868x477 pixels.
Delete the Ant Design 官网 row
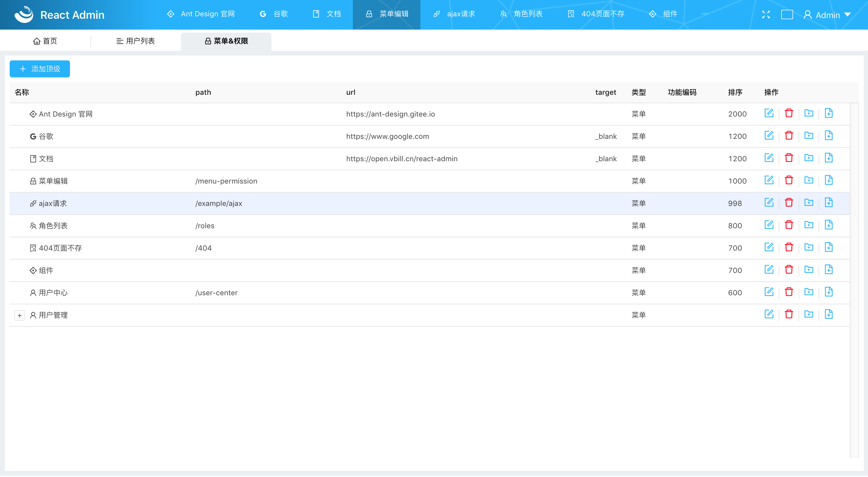[x=788, y=113]
